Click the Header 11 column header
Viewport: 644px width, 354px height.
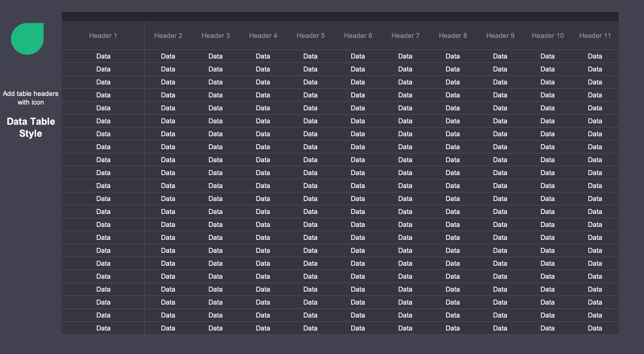click(595, 35)
